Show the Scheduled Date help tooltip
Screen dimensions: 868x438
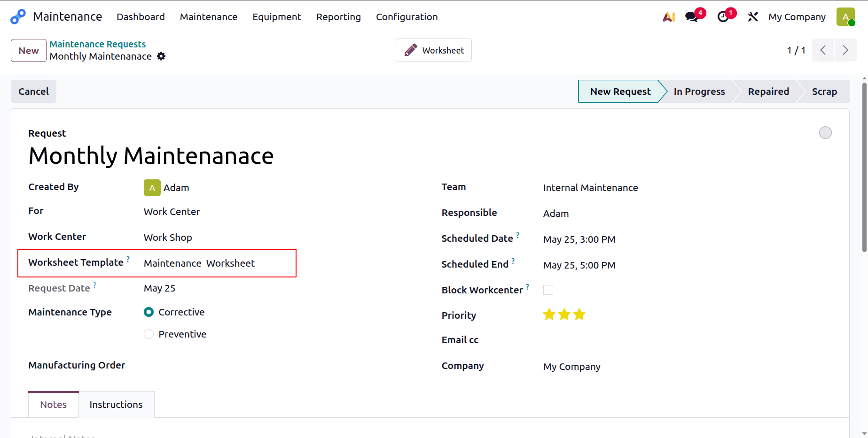click(517, 235)
